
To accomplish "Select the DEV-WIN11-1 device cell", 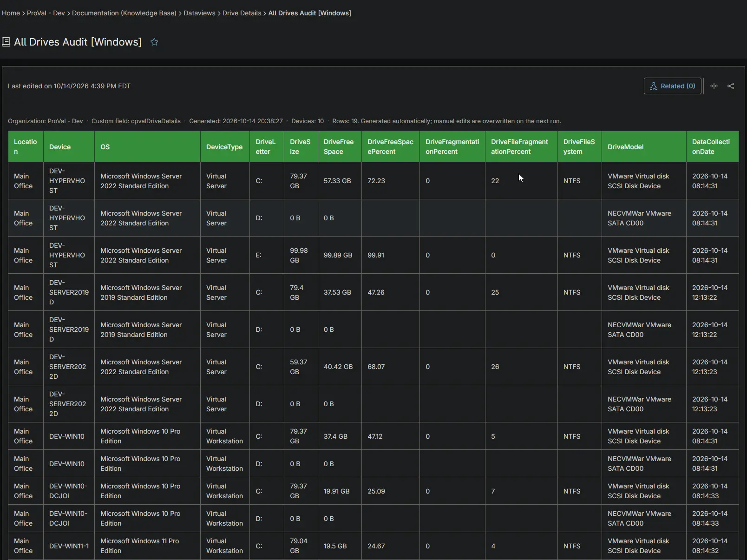I will click(69, 546).
